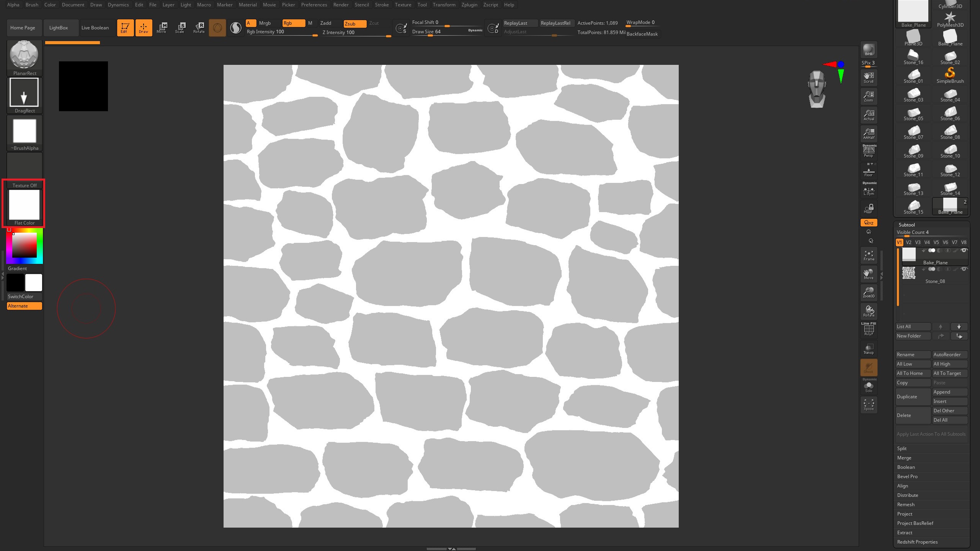Screen dimensions: 980x551
Task: Collapse the Subtool panel header
Action: click(x=906, y=225)
